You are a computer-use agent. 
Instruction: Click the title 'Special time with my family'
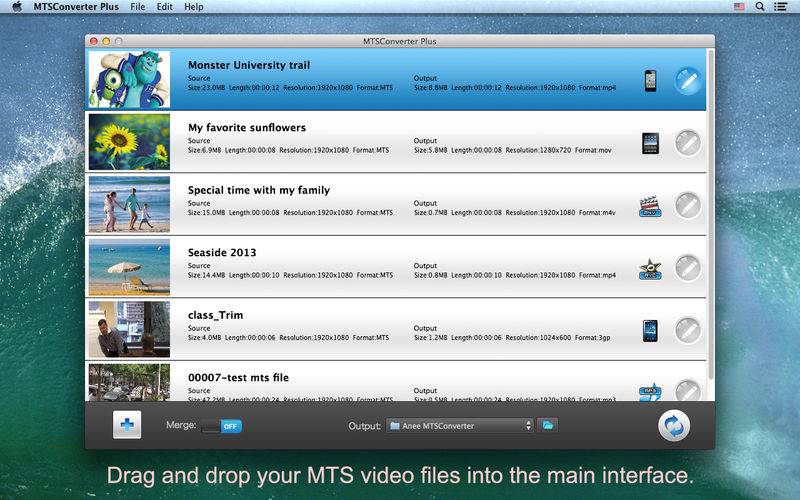pyautogui.click(x=259, y=190)
